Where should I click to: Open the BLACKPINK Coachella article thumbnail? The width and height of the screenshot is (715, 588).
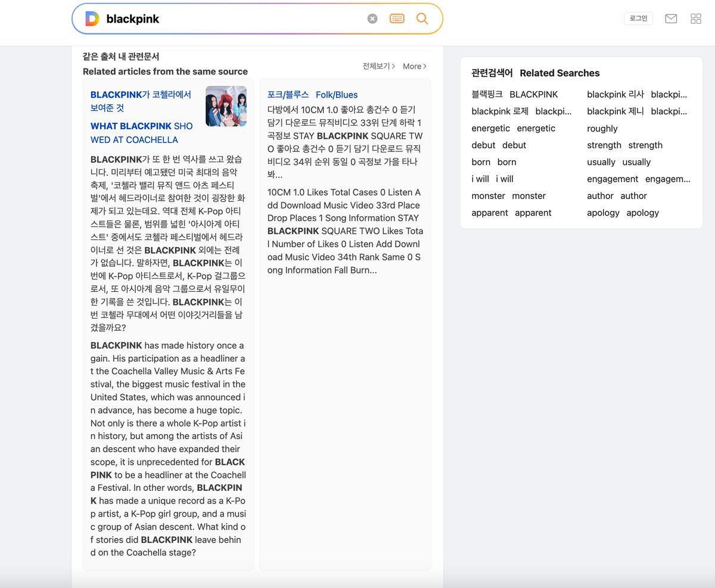click(x=226, y=106)
